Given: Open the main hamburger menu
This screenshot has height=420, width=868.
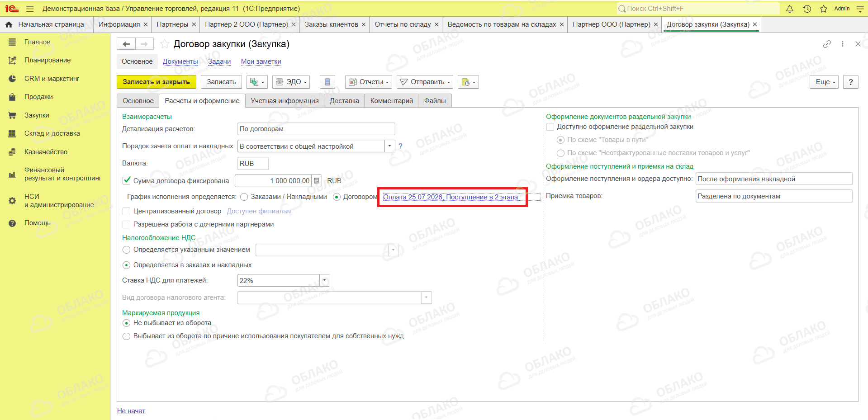Looking at the screenshot, I should point(30,9).
